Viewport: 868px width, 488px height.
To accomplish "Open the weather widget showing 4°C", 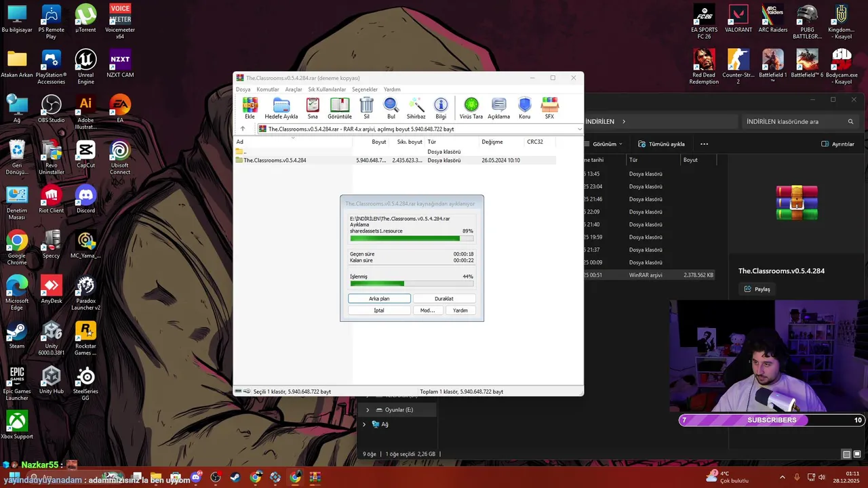I will coord(728,477).
